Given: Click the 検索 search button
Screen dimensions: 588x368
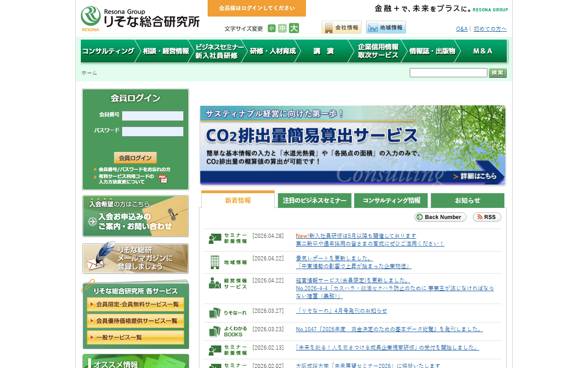Looking at the screenshot, I should tap(498, 73).
